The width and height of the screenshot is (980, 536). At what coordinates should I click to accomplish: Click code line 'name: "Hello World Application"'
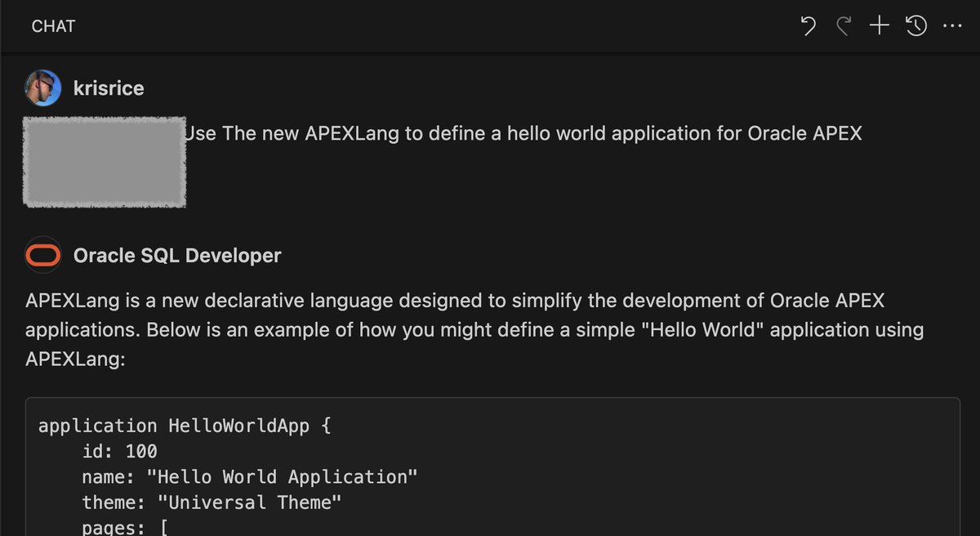tap(250, 476)
